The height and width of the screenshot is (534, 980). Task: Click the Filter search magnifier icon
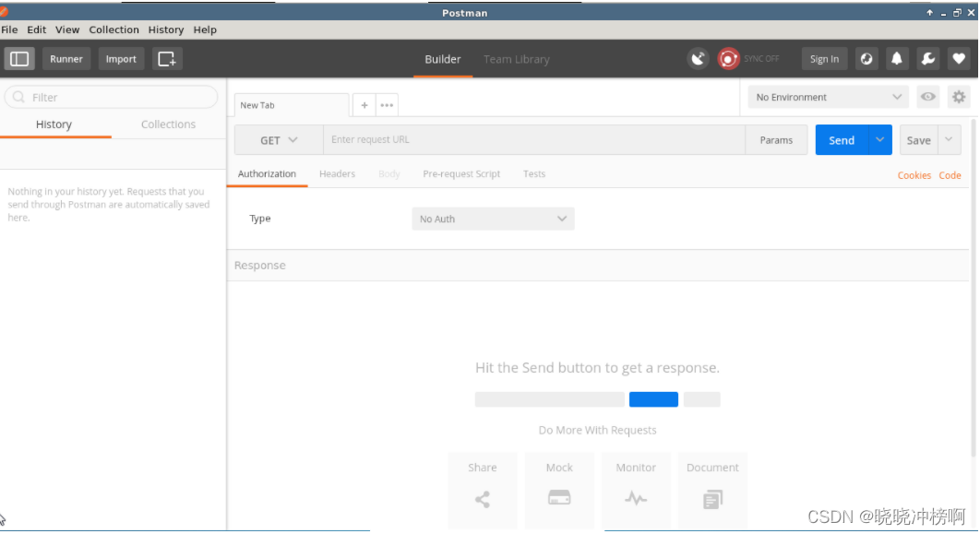pos(18,97)
